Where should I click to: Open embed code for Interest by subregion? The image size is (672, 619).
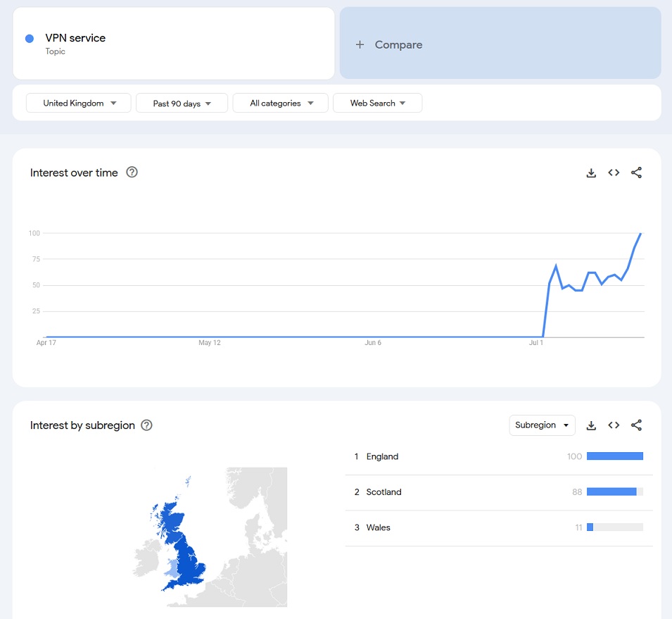coord(614,425)
